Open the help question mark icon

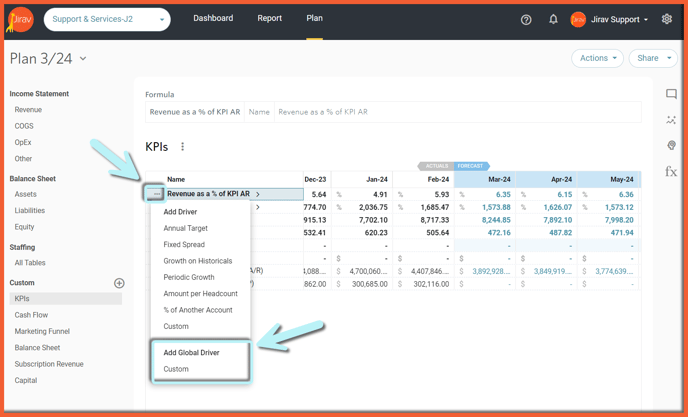(526, 20)
